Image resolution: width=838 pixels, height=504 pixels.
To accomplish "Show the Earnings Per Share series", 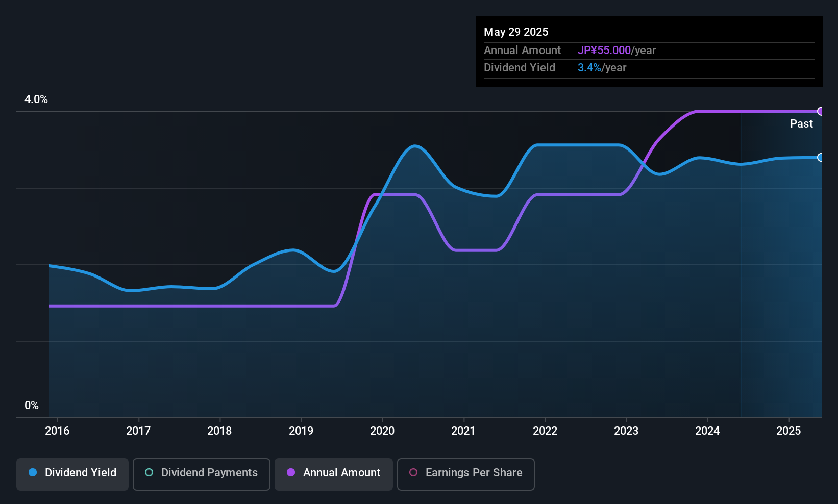I will [465, 474].
